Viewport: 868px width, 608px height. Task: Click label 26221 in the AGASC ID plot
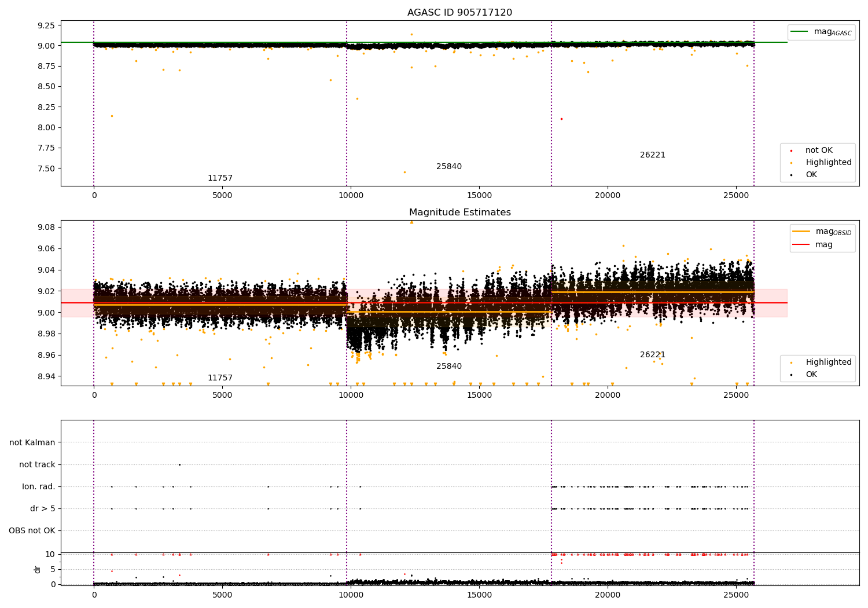point(653,155)
